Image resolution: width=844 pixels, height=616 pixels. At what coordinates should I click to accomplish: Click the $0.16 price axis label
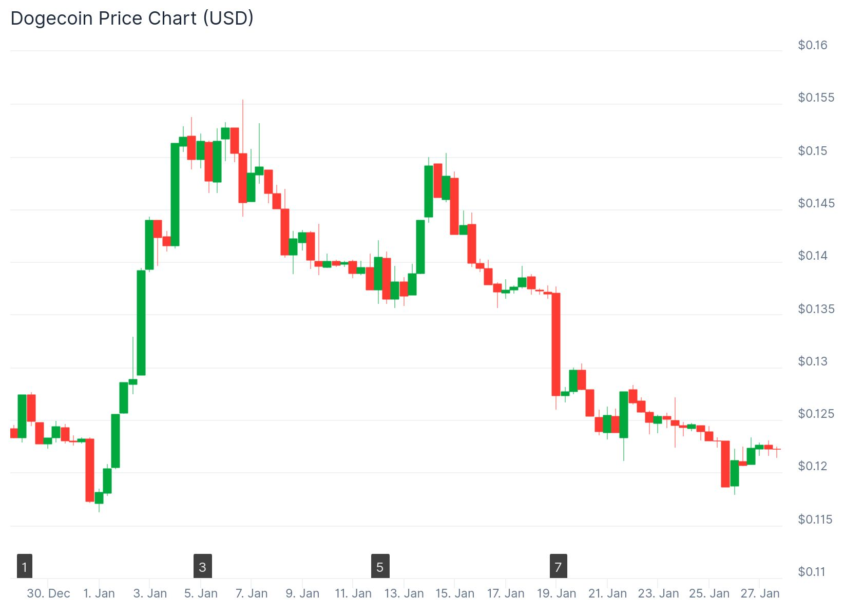(813, 45)
